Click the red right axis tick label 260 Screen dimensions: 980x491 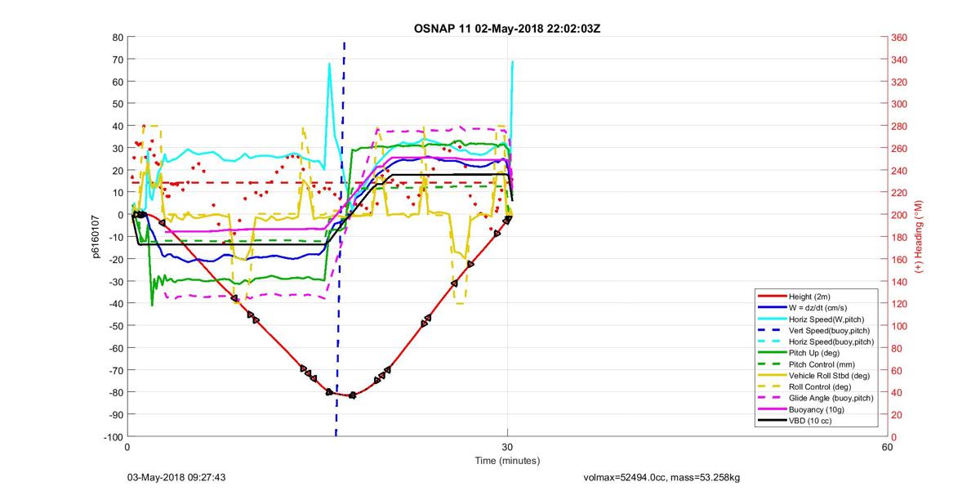(898, 149)
